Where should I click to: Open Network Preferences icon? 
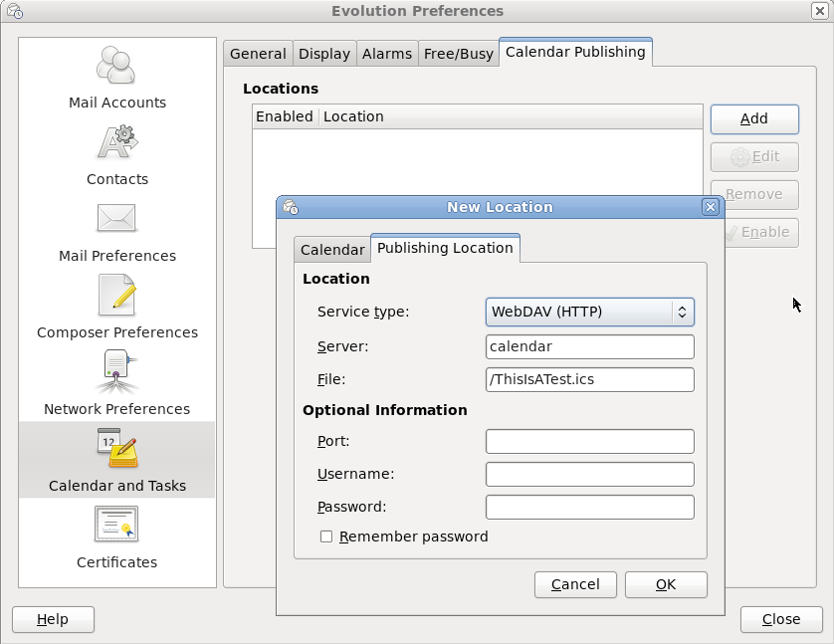pyautogui.click(x=116, y=371)
